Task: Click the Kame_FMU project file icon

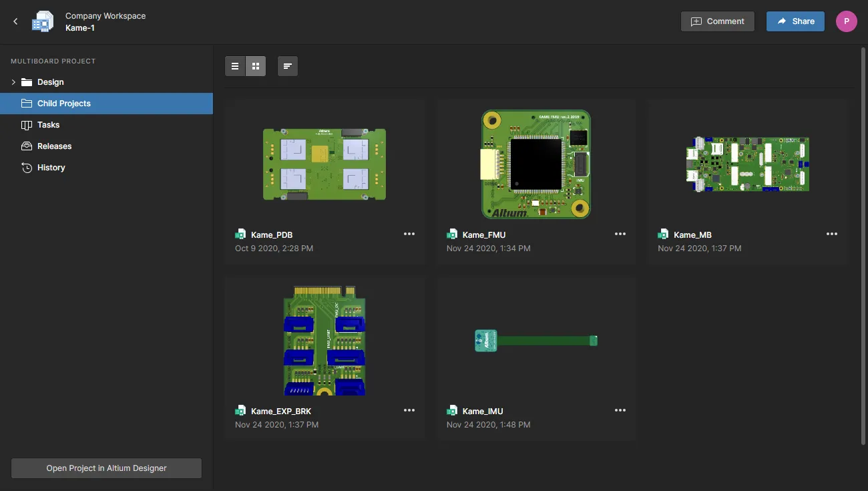Action: pyautogui.click(x=452, y=234)
